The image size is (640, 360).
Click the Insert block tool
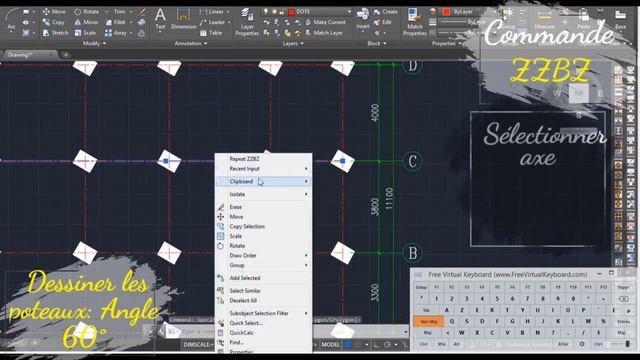pyautogui.click(x=362, y=19)
